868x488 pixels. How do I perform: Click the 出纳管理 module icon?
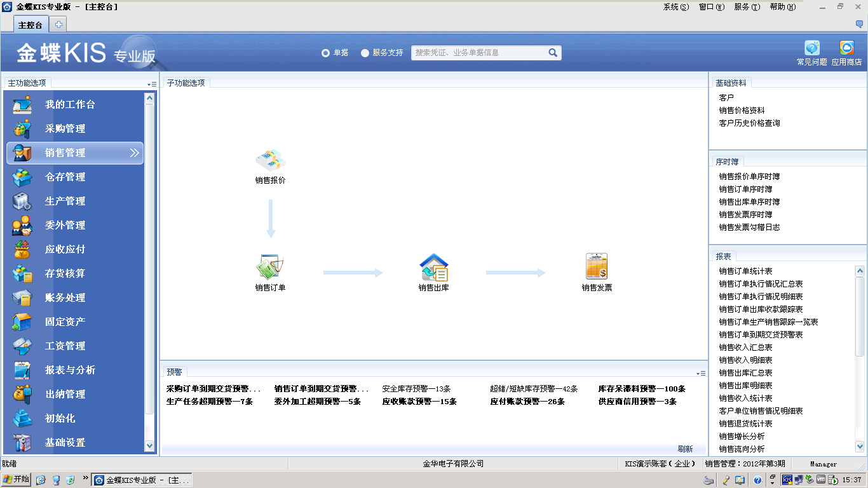pos(22,394)
